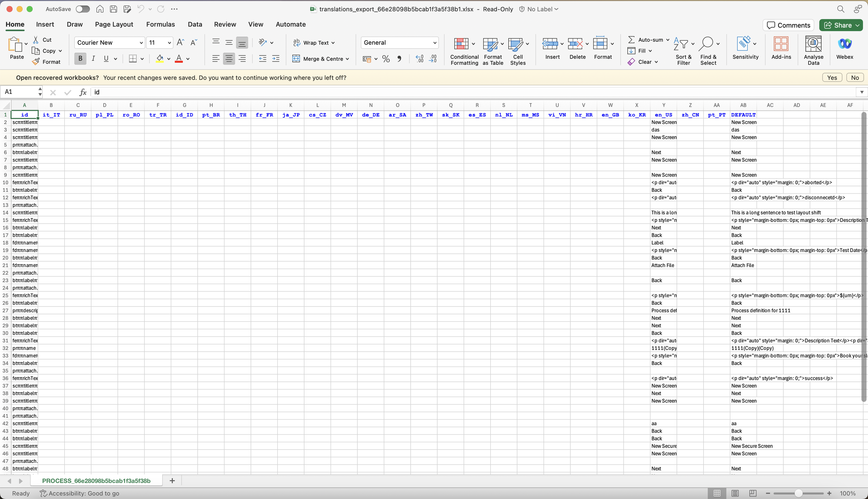Click the Save icon in the title bar
The width and height of the screenshot is (868, 499).
[114, 9]
